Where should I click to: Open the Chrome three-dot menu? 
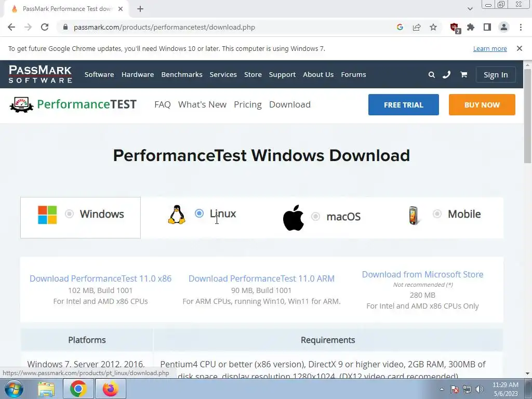(x=521, y=27)
